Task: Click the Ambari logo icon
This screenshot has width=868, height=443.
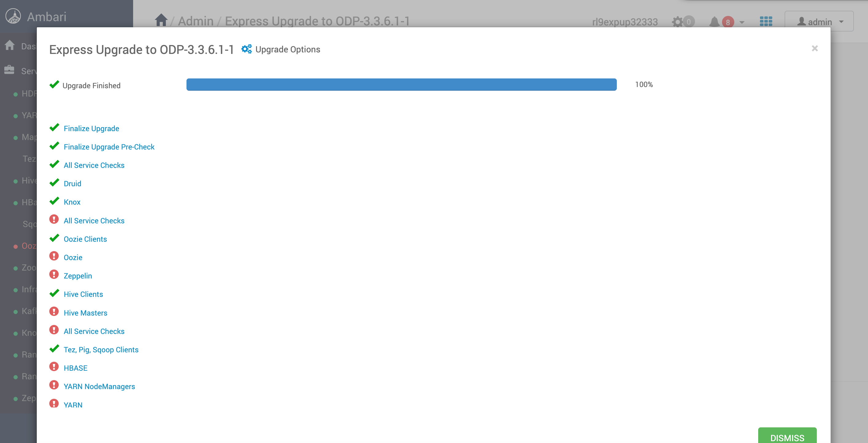Action: point(13,17)
